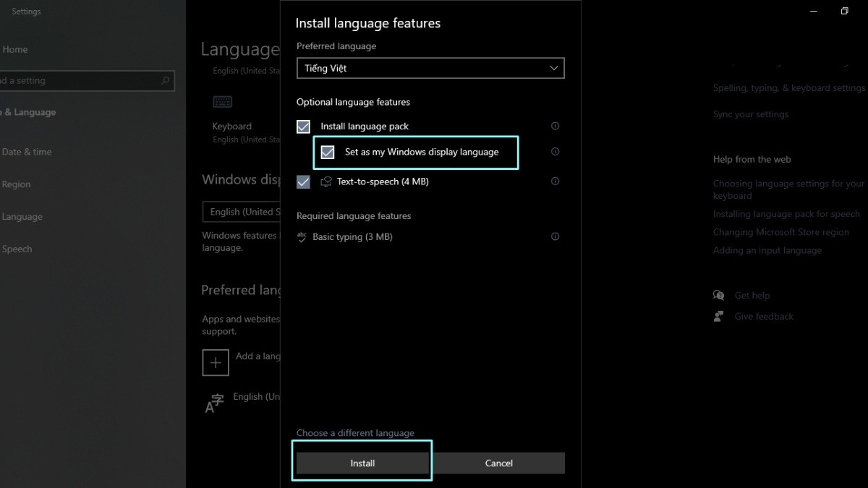Open Sync your settings link
The width and height of the screenshot is (868, 488).
751,114
